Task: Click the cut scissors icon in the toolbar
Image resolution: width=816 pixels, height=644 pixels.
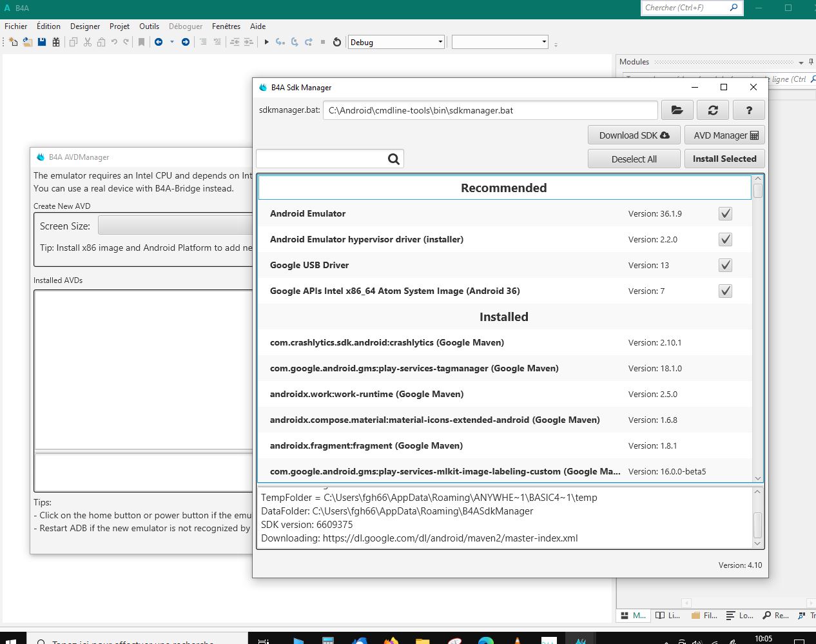Action: (88, 42)
